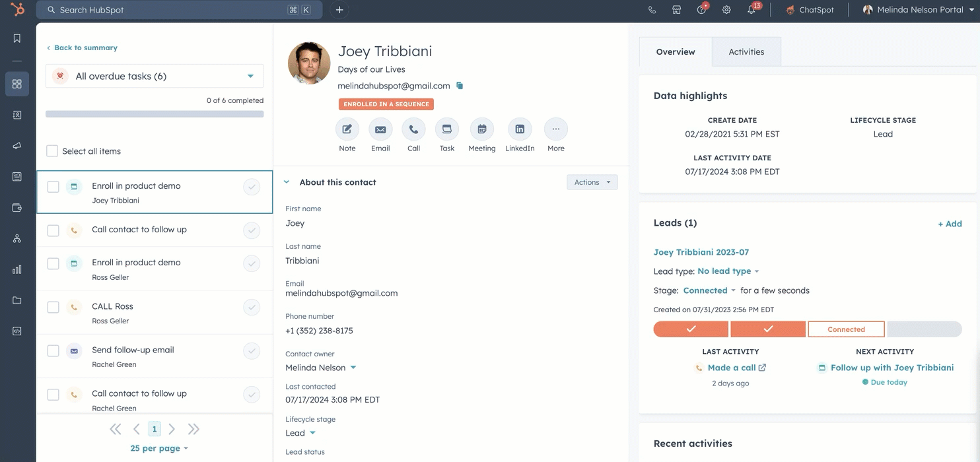Viewport: 980px width, 462px height.
Task: Switch to the Overview tab
Action: [x=676, y=51]
